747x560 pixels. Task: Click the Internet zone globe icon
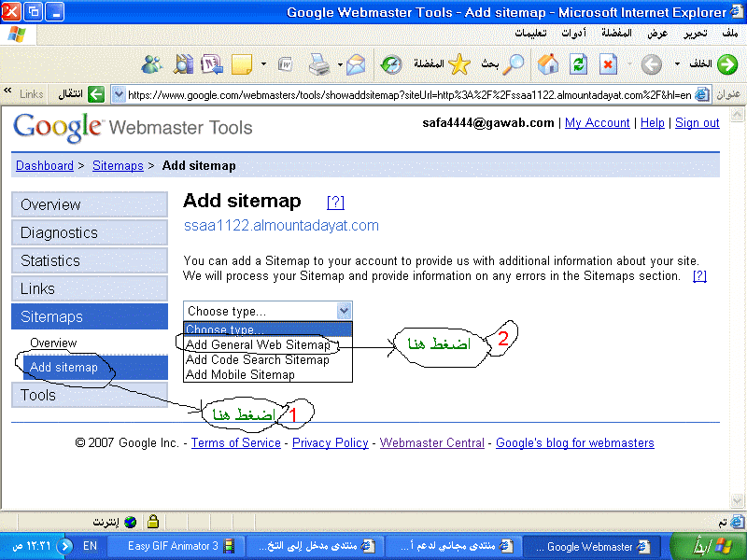130,523
